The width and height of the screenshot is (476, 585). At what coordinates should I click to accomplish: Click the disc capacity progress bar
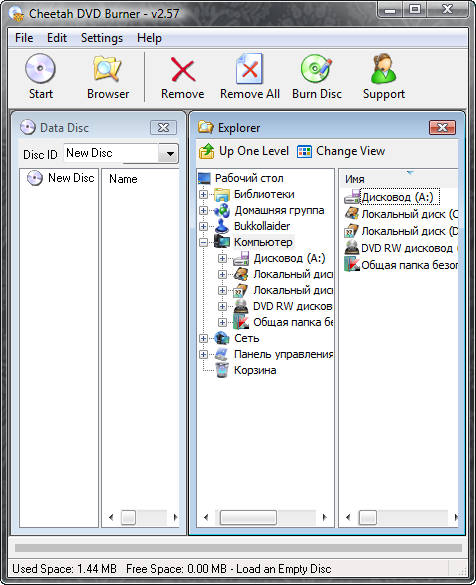pos(238,548)
